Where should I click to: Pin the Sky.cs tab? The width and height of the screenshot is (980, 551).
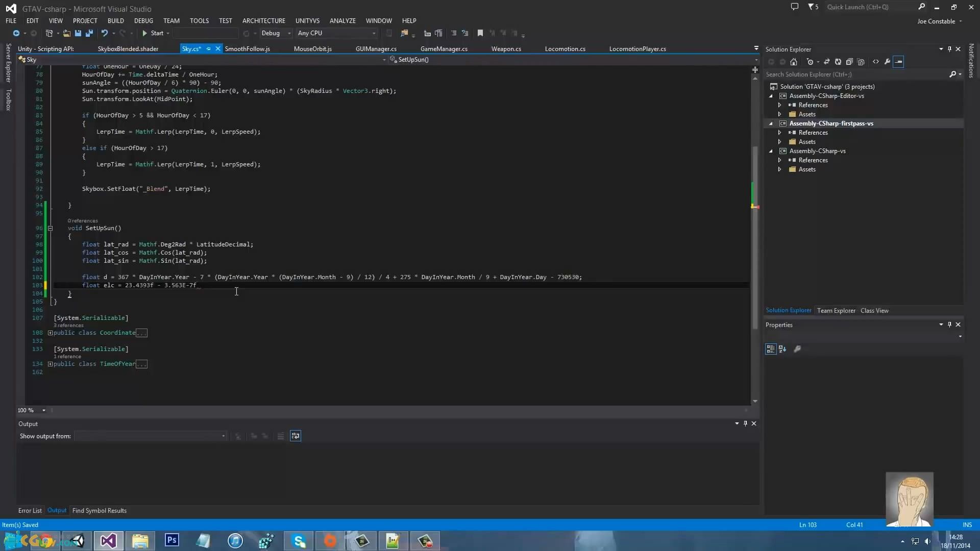pos(208,49)
